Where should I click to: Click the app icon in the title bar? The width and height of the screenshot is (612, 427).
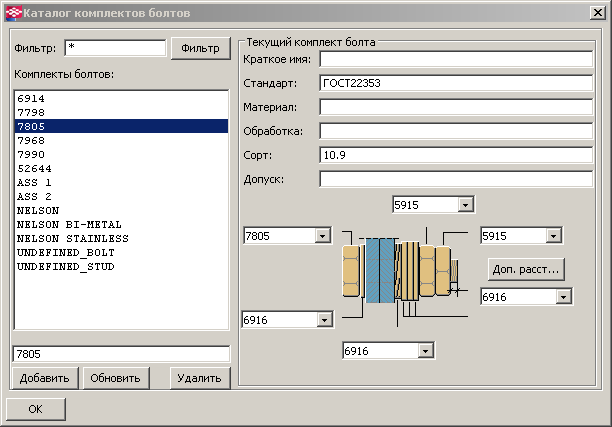pos(12,11)
